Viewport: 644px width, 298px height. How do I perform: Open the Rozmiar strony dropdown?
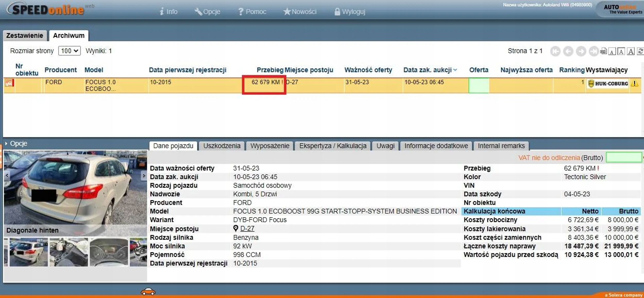(69, 51)
